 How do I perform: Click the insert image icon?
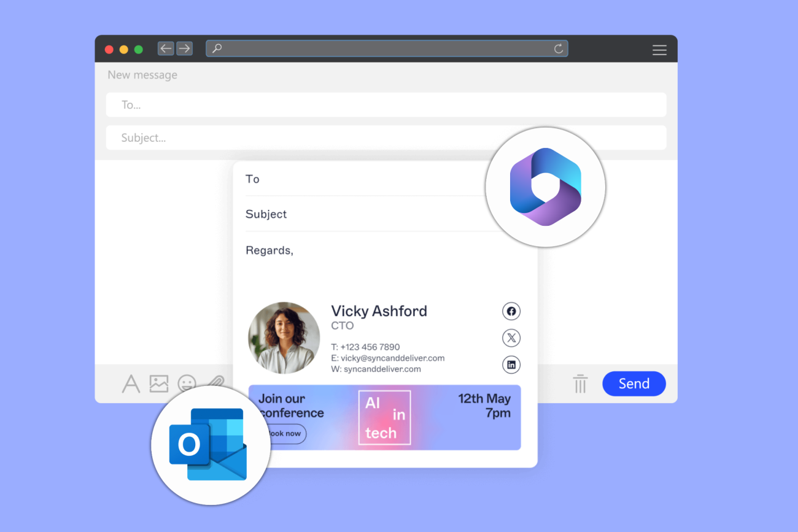point(158,384)
